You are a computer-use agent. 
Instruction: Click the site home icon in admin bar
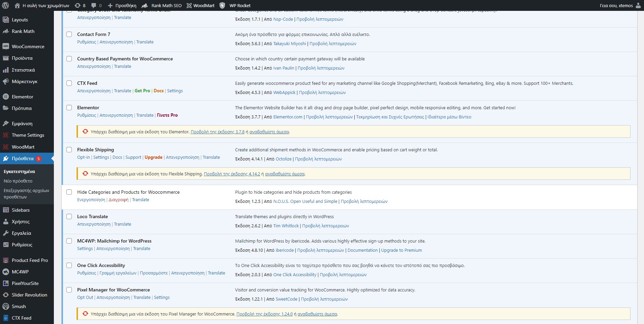(x=17, y=5)
